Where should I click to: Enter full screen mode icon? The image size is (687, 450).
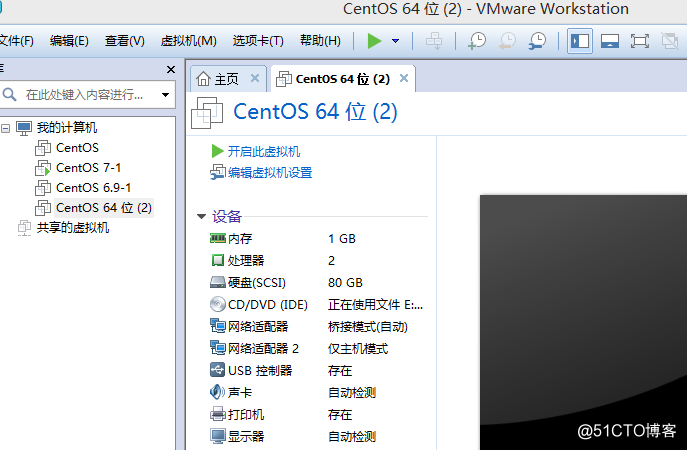(640, 41)
